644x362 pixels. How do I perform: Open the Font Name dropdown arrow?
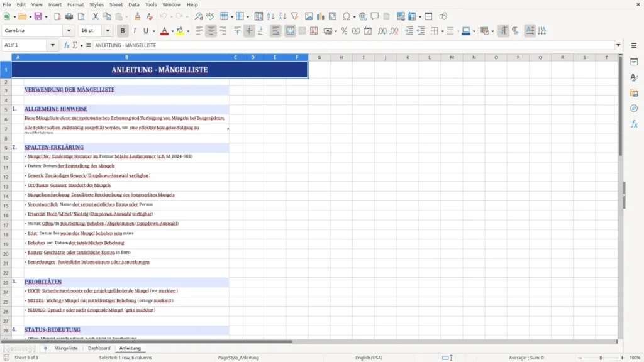(x=69, y=30)
